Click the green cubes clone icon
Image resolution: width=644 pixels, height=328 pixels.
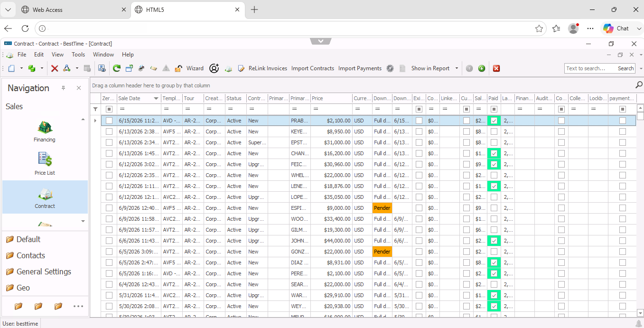(x=32, y=68)
